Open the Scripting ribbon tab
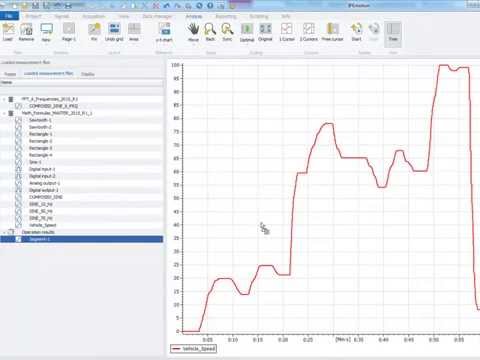The height and width of the screenshot is (360, 480). pos(259,16)
